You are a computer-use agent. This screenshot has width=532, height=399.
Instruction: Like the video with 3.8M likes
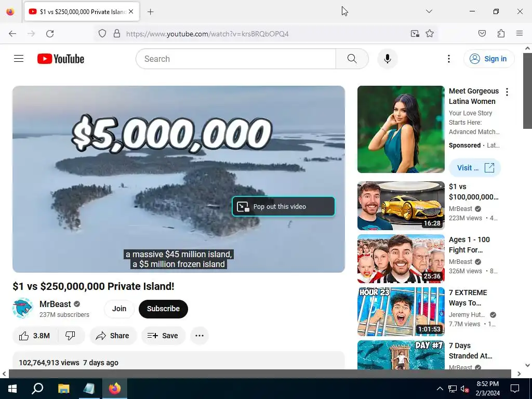(35, 336)
